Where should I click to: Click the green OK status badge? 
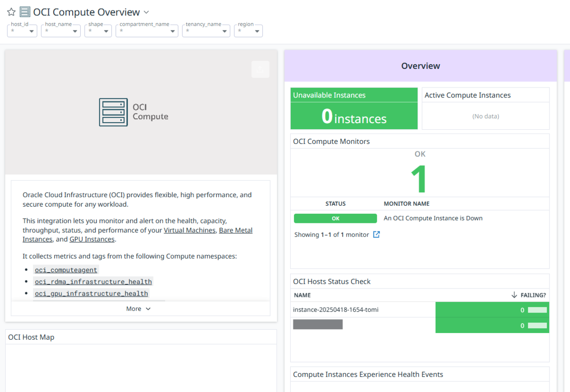tap(336, 219)
